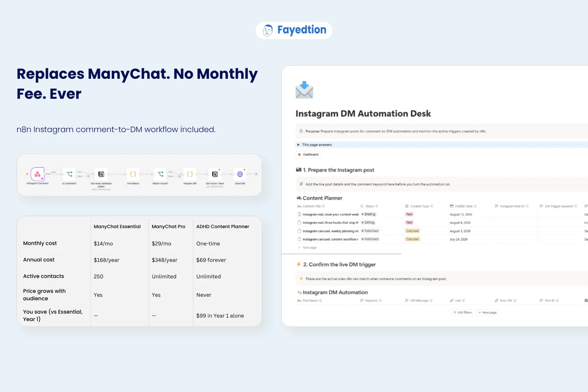Open the Keyword column header menu
Viewport: 588px width, 392px height.
[371, 301]
